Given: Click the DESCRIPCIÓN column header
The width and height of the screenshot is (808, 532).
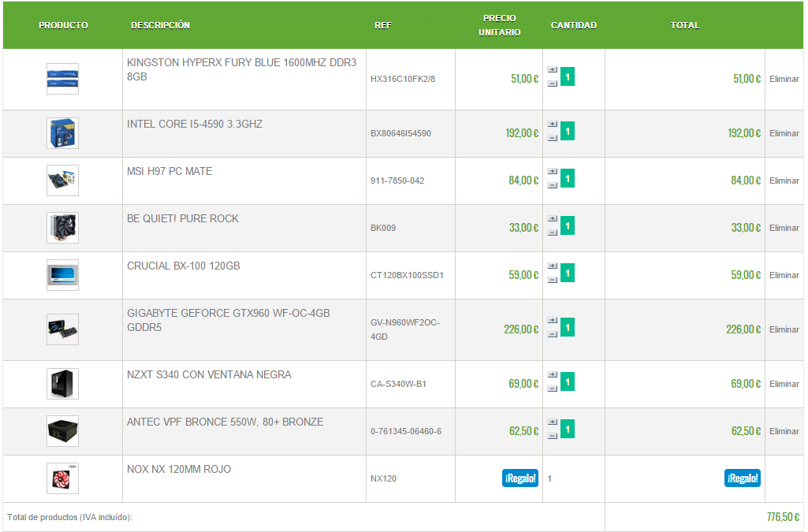Looking at the screenshot, I should point(160,25).
